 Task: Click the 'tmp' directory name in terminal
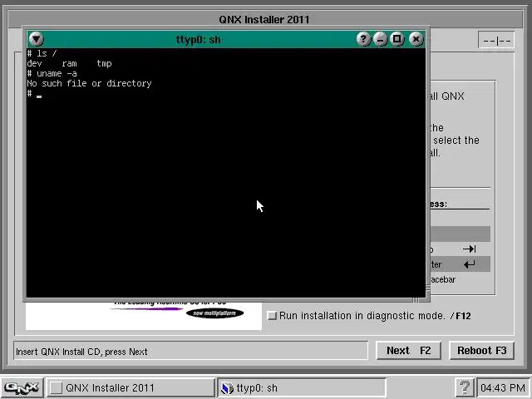point(104,63)
